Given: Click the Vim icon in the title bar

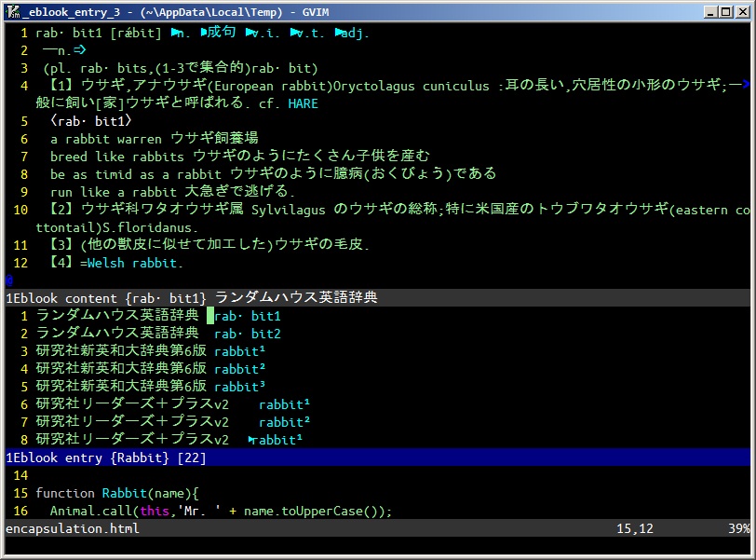Looking at the screenshot, I should [13, 11].
